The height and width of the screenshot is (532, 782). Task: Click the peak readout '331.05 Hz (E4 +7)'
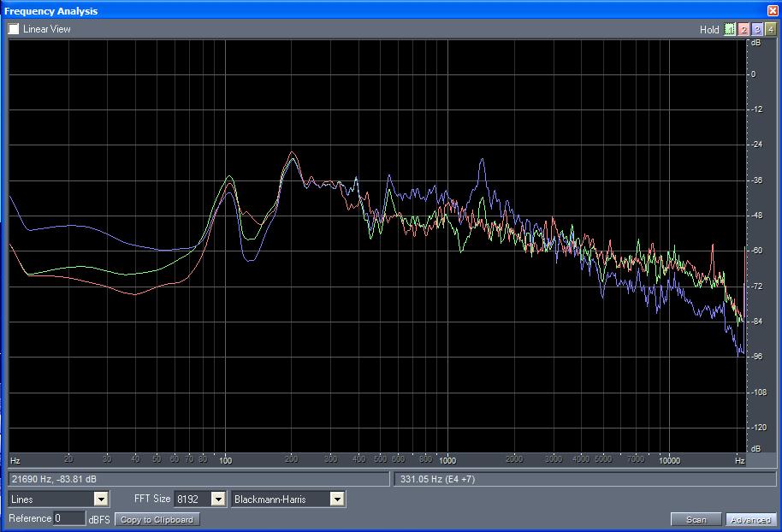437,479
